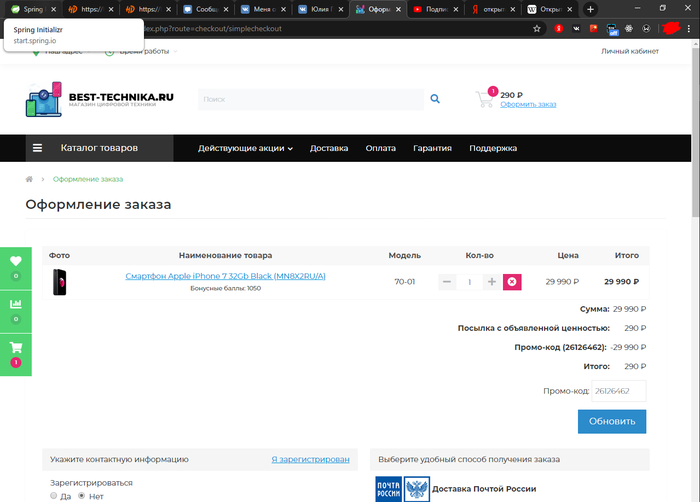
Task: Open 'Гарантия' menu item
Action: click(432, 148)
